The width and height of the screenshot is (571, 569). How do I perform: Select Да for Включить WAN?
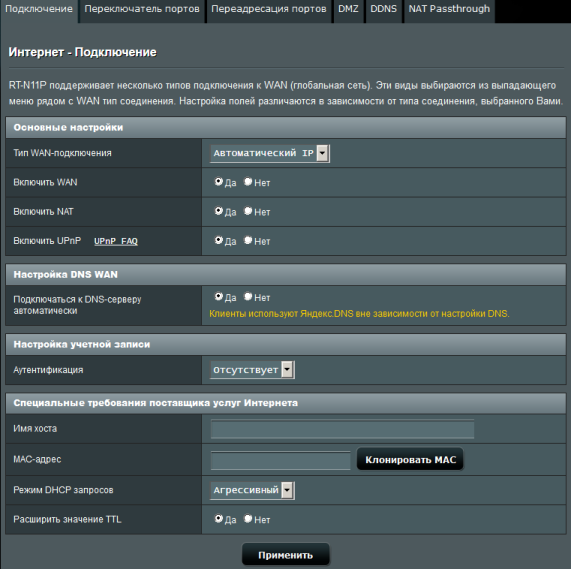(218, 181)
